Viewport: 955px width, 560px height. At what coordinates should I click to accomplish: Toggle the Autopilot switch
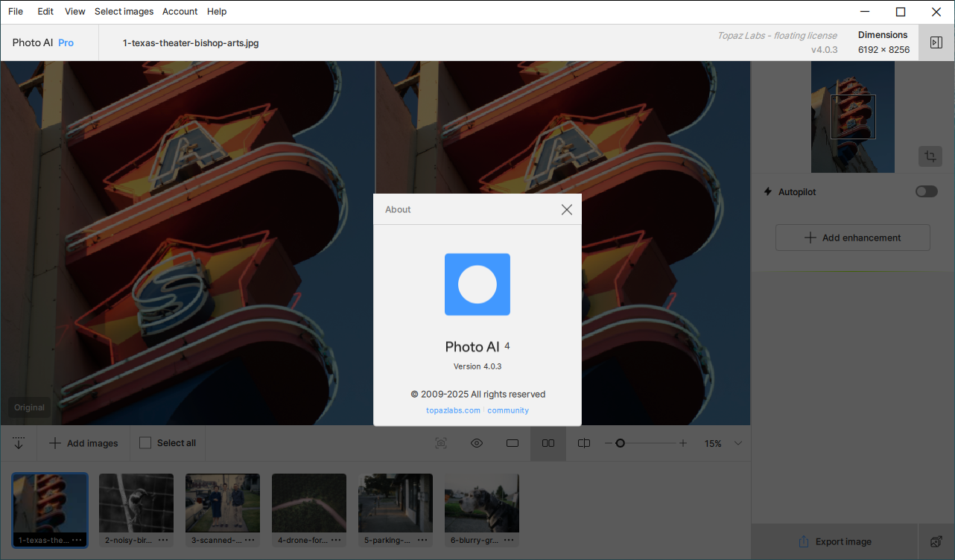point(926,192)
